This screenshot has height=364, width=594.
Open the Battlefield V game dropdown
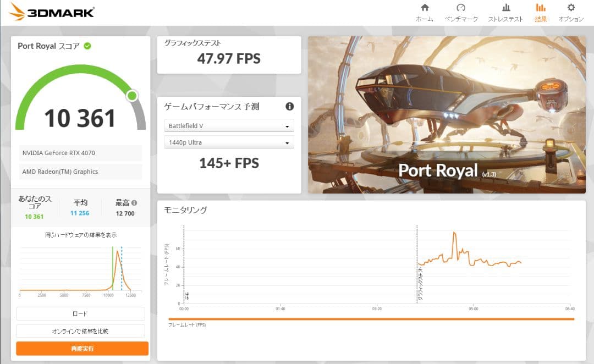229,125
